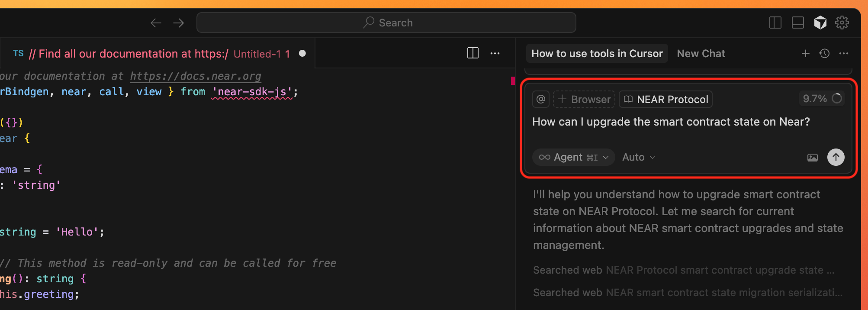Start a new chat with plus icon

coord(805,53)
